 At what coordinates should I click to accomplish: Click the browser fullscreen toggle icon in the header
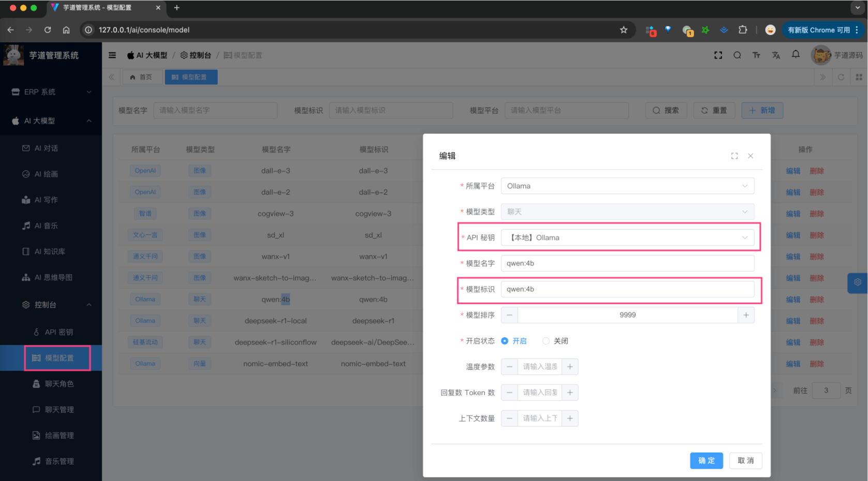718,55
